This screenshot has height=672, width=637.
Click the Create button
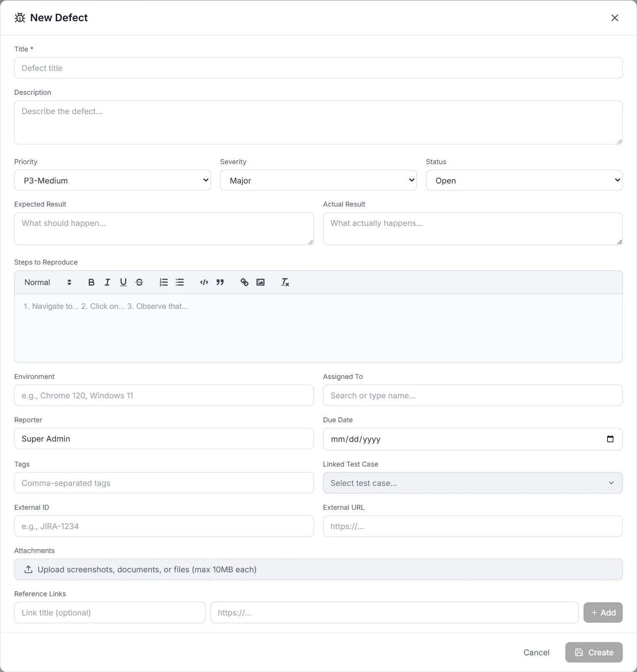coord(594,652)
